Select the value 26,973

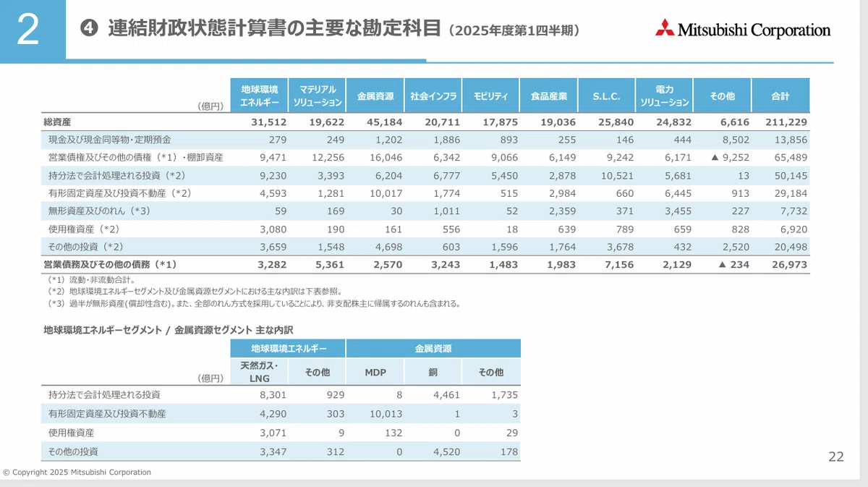click(x=789, y=265)
